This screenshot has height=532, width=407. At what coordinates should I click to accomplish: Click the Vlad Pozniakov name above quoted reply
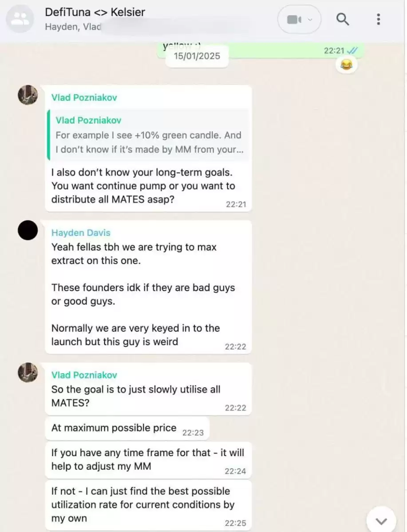point(84,98)
